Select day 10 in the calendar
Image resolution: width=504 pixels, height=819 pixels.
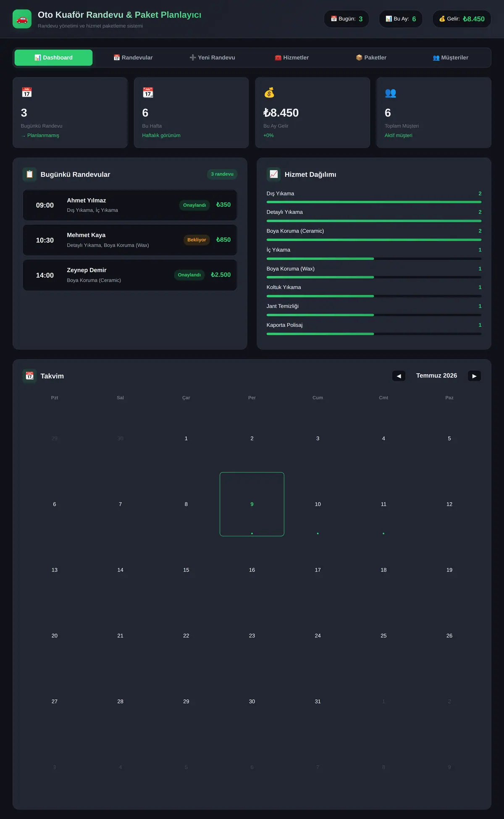tap(318, 504)
